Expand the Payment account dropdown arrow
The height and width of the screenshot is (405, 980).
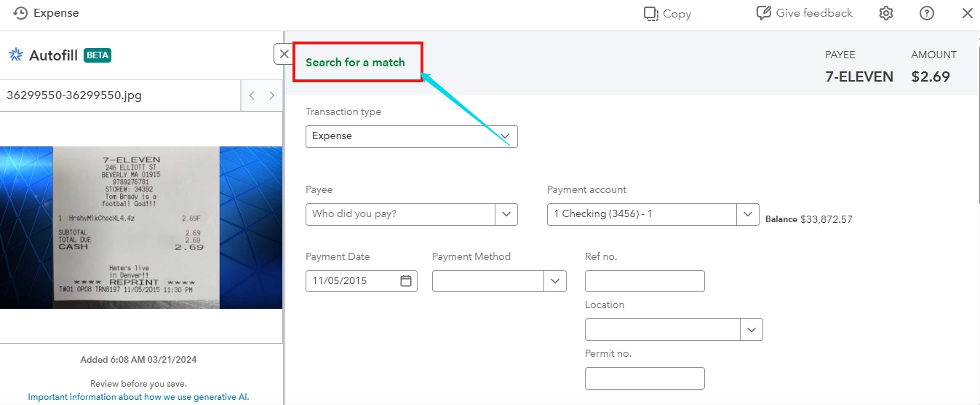pyautogui.click(x=748, y=214)
